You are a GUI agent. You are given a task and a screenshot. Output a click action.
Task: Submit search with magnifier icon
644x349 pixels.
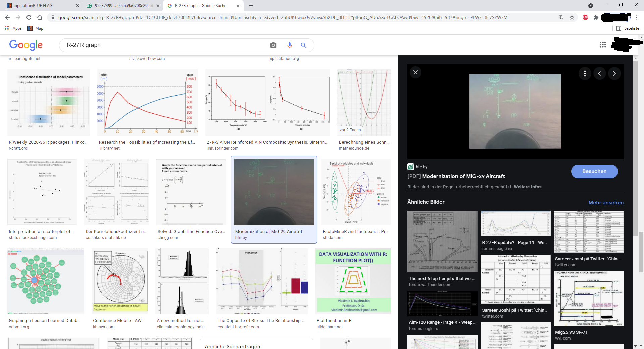point(303,45)
